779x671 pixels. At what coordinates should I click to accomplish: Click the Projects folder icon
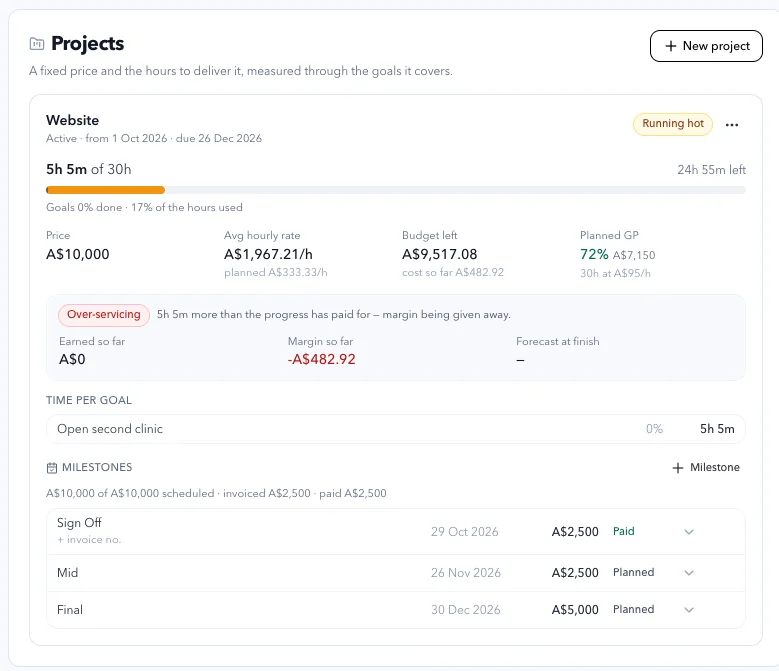coord(37,44)
